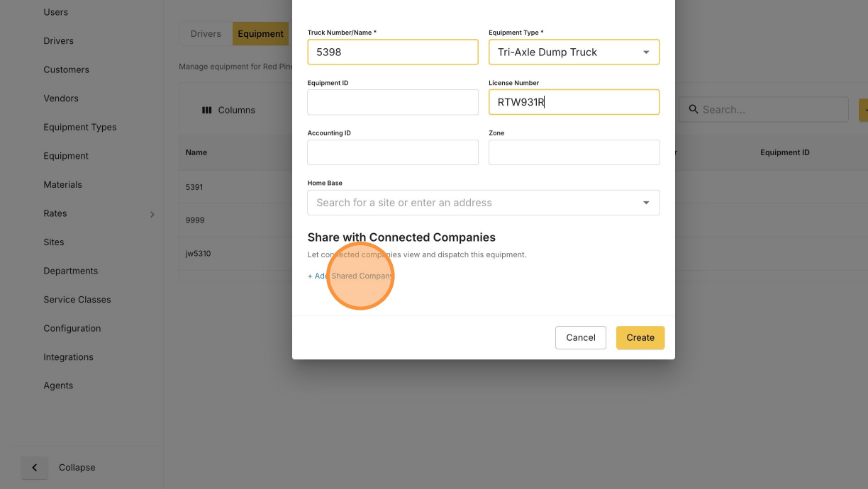868x489 pixels.
Task: Focus the License Number field
Action: [574, 102]
